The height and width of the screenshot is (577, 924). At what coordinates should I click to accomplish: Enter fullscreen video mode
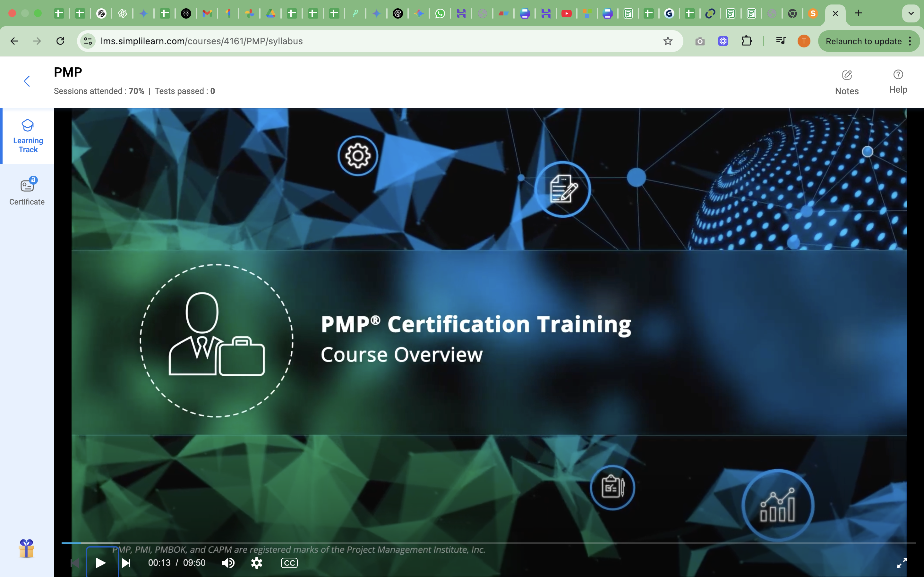click(902, 563)
